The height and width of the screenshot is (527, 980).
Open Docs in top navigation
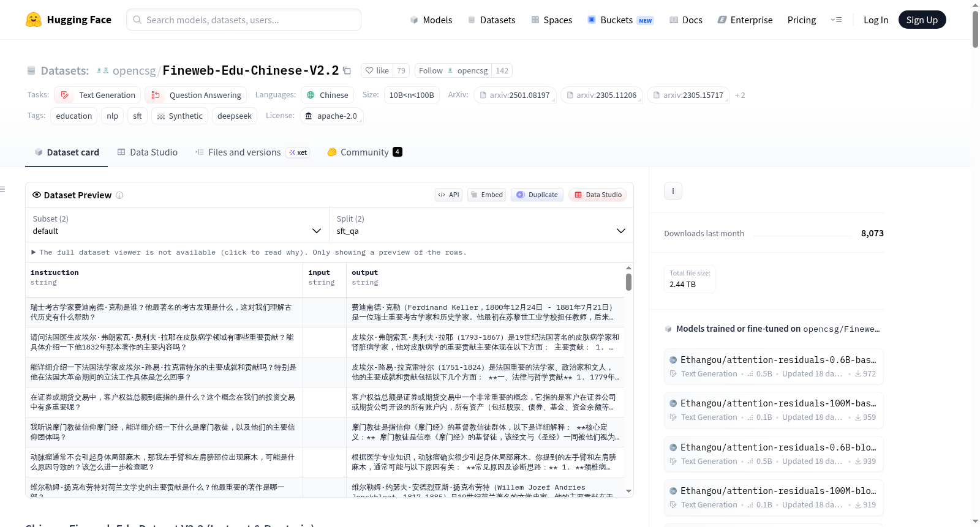click(686, 20)
